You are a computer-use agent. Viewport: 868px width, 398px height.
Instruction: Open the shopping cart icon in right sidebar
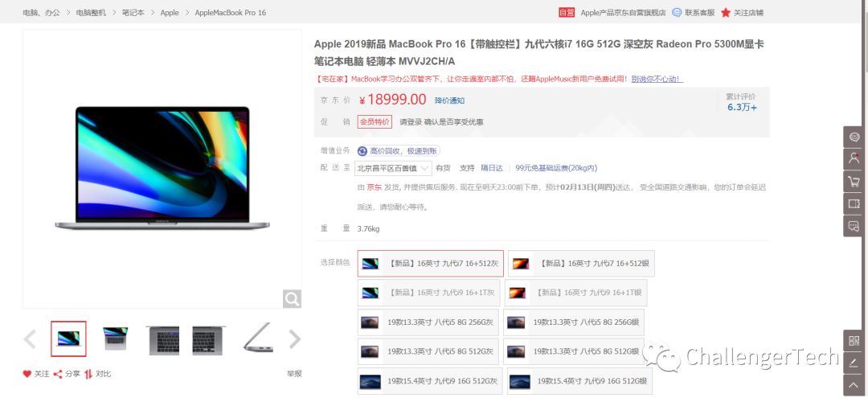(854, 182)
